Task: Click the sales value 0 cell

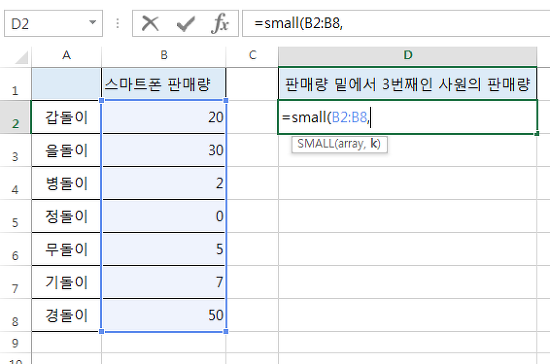Action: (164, 216)
